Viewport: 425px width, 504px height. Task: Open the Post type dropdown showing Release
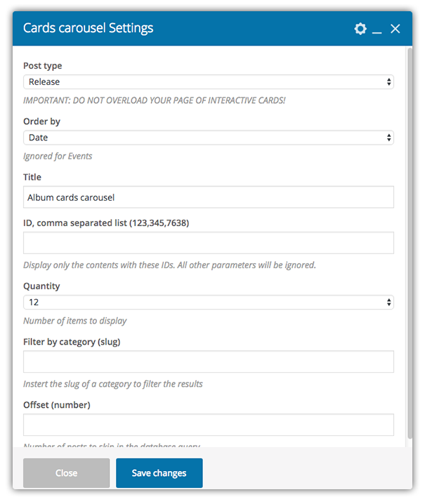[208, 82]
